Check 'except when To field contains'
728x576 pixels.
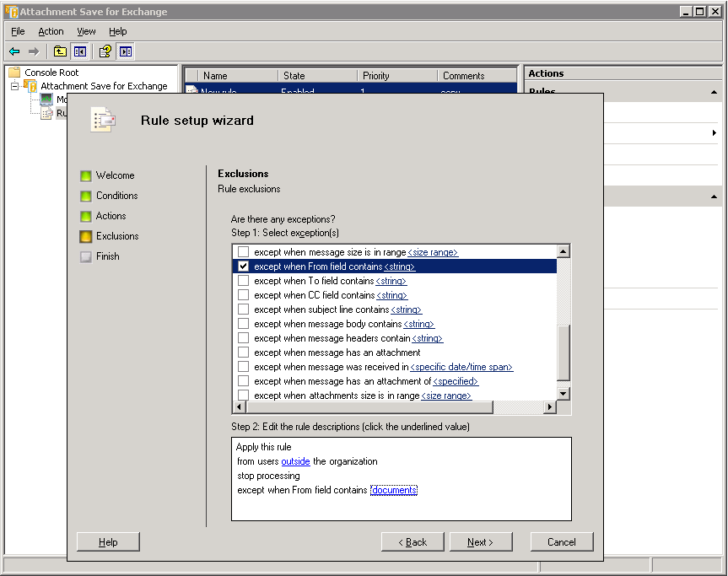(x=243, y=280)
